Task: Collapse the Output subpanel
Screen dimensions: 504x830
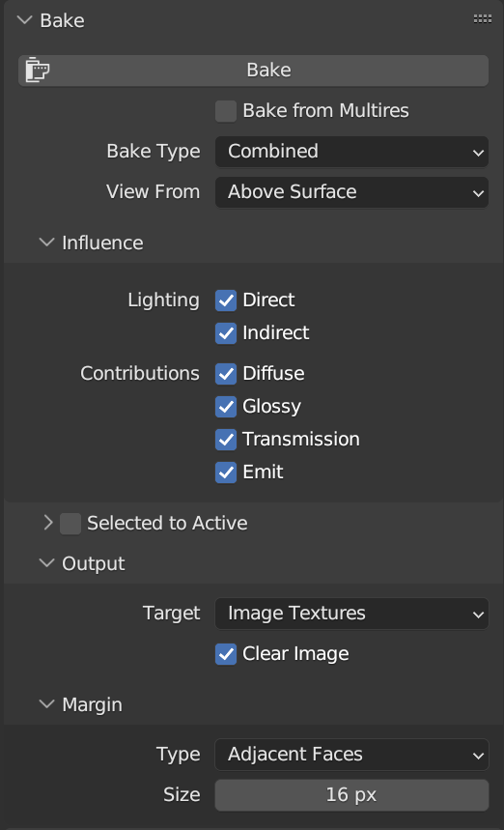Action: click(x=47, y=563)
